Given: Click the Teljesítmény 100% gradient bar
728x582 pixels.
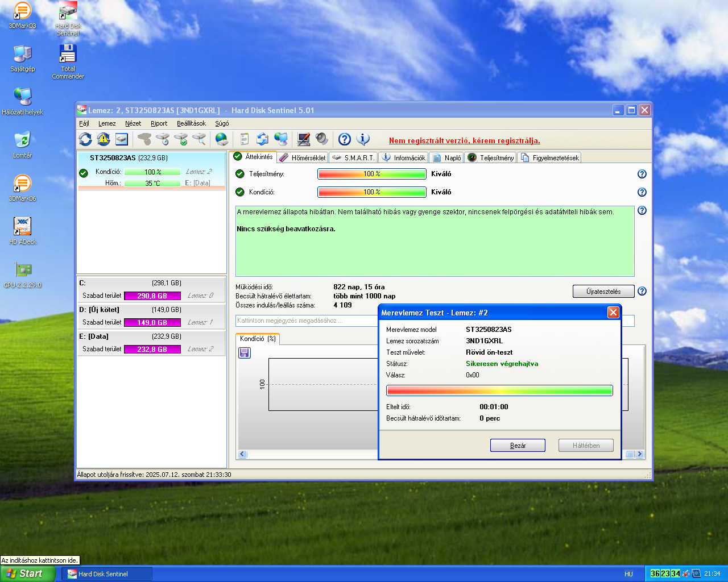Looking at the screenshot, I should pyautogui.click(x=372, y=174).
